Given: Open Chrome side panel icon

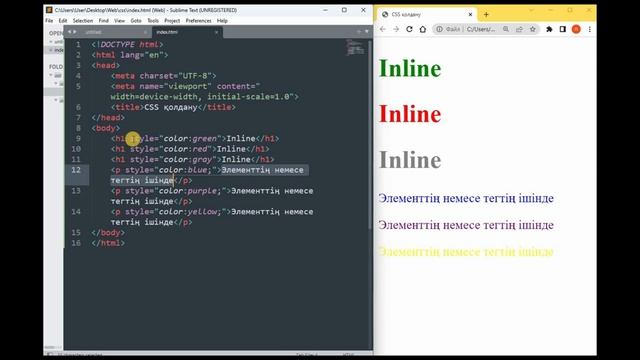Looking at the screenshot, I should point(562,29).
